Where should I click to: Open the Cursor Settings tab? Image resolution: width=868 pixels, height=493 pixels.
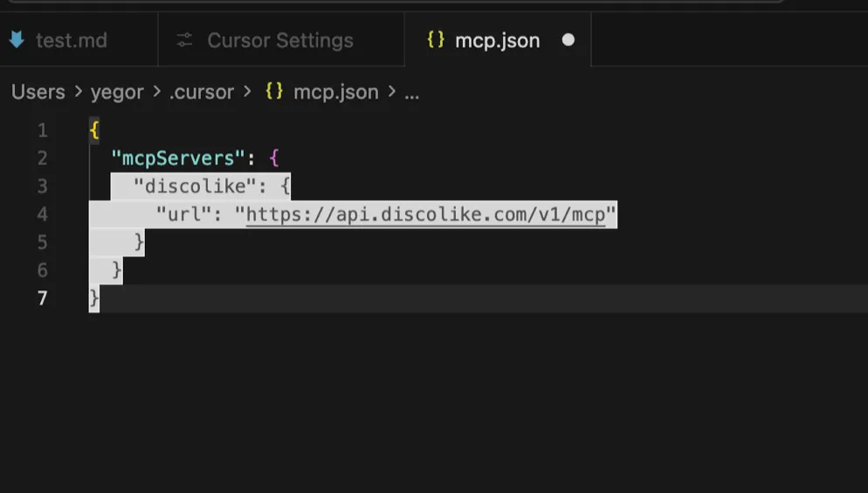click(281, 40)
